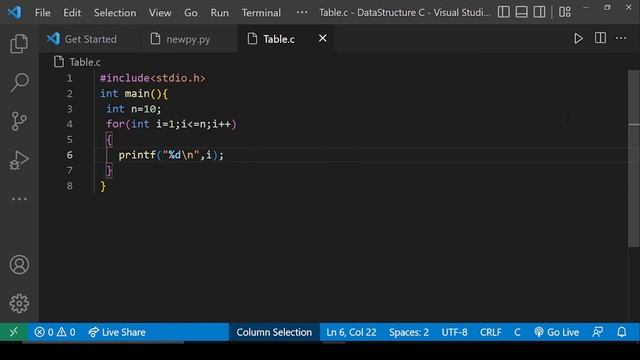Place cursor on #include<stdio.h> line
Image resolution: width=640 pixels, height=360 pixels.
(x=153, y=78)
